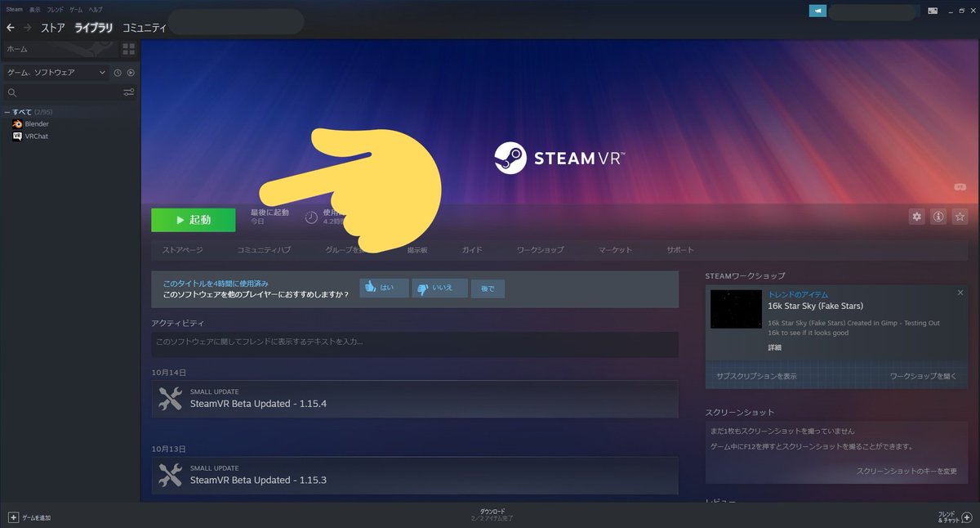Screen dimensions: 980x528
Task: Go back with the left arrow
Action: pyautogui.click(x=11, y=28)
